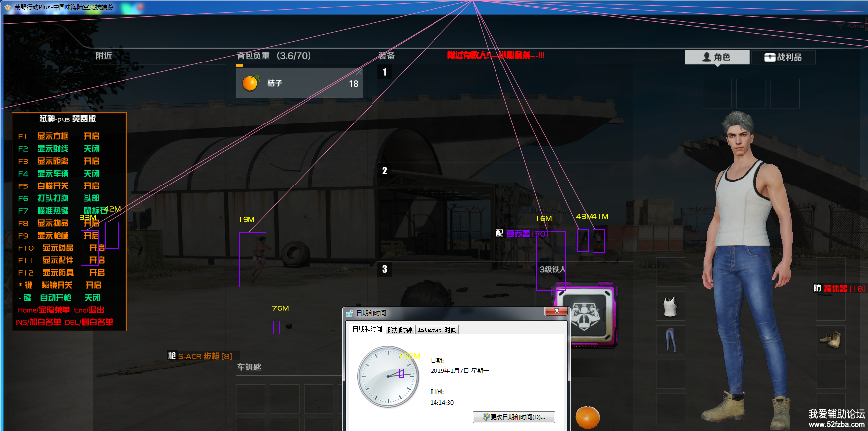The width and height of the screenshot is (868, 431).
Task: Click the 更改日期和时间 button
Action: tap(513, 417)
